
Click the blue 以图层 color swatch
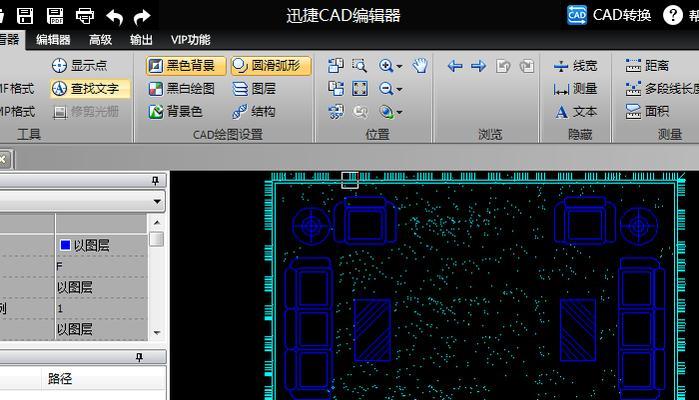click(x=65, y=245)
